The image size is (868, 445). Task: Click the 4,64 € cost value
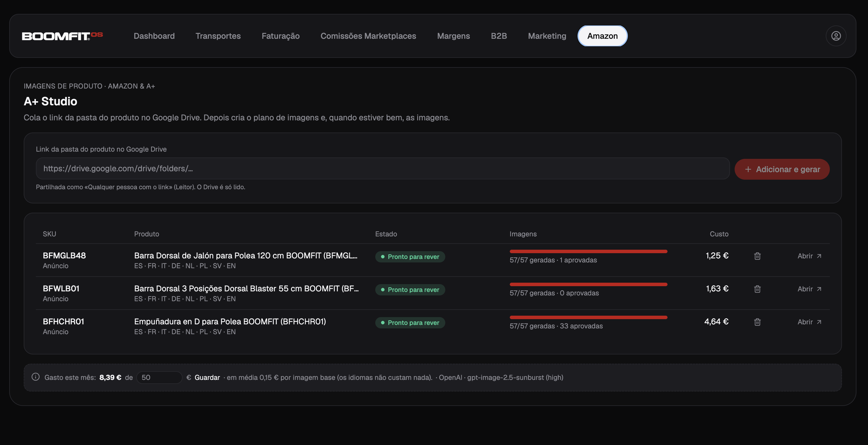[716, 321]
